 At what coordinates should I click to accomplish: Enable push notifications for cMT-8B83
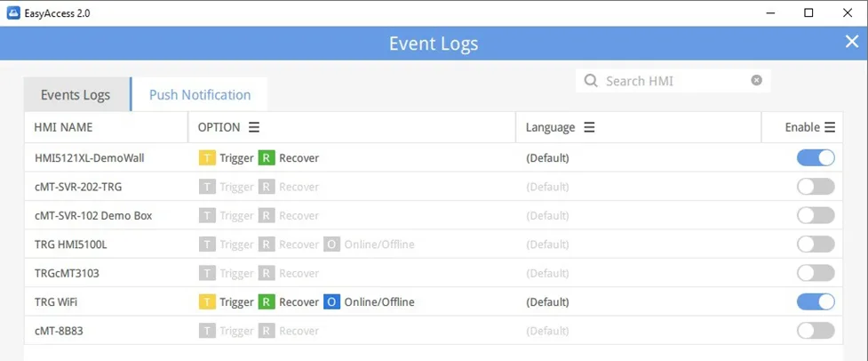(816, 331)
